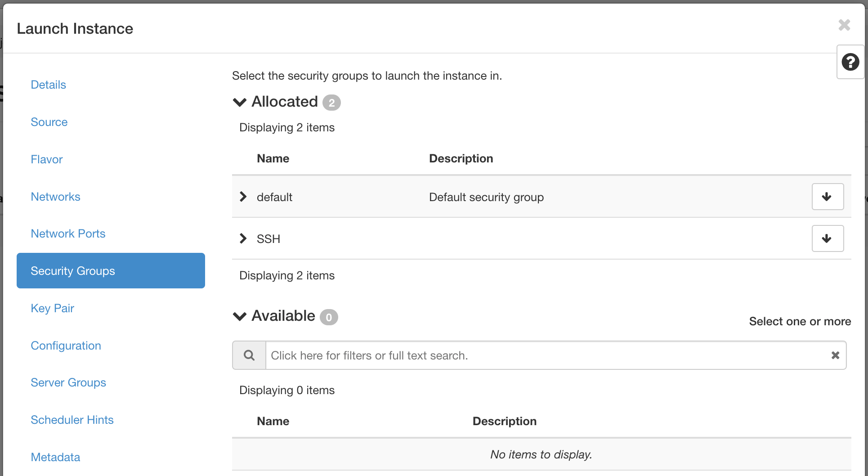Screen dimensions: 868x476
Task: Collapse the Available section
Action: click(240, 316)
